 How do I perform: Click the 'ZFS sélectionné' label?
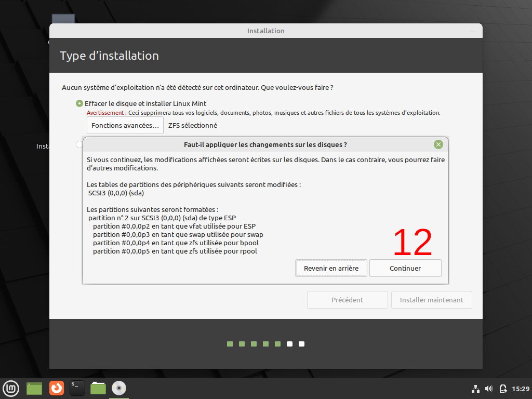(x=191, y=125)
